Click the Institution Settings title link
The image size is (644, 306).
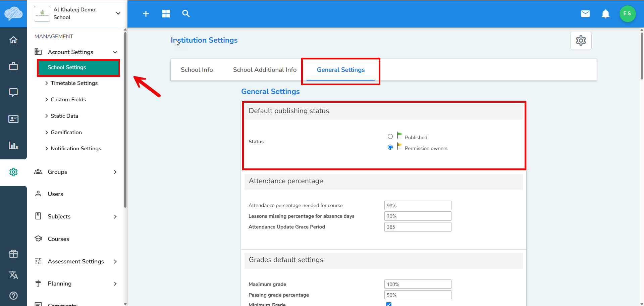click(x=204, y=40)
